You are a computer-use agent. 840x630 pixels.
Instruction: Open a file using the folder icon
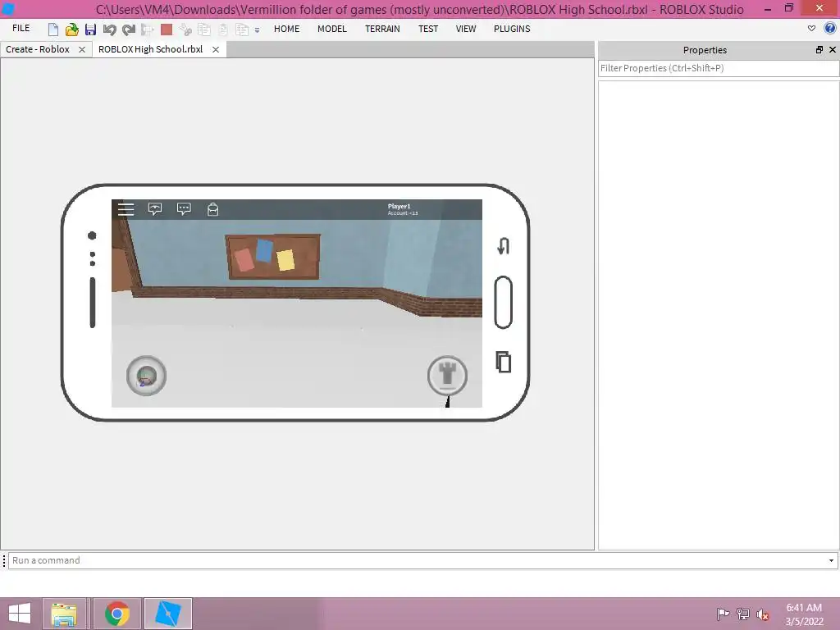[x=71, y=30]
